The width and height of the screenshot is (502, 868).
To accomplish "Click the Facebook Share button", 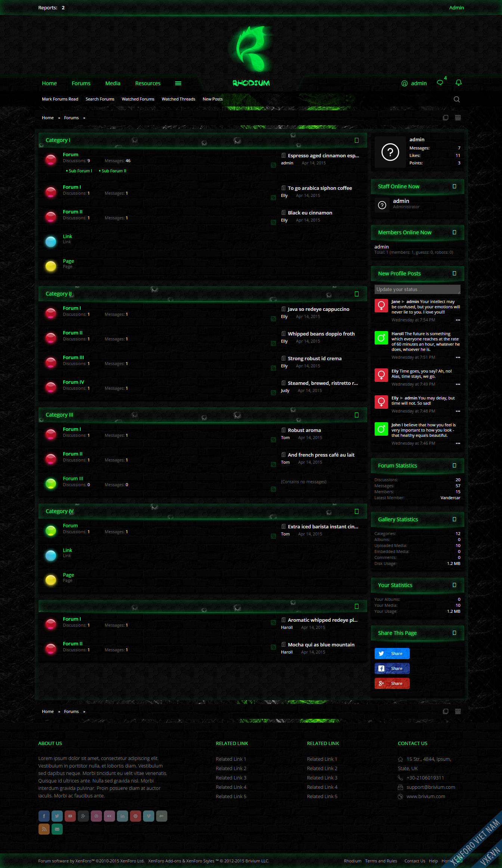I will 392,668.
